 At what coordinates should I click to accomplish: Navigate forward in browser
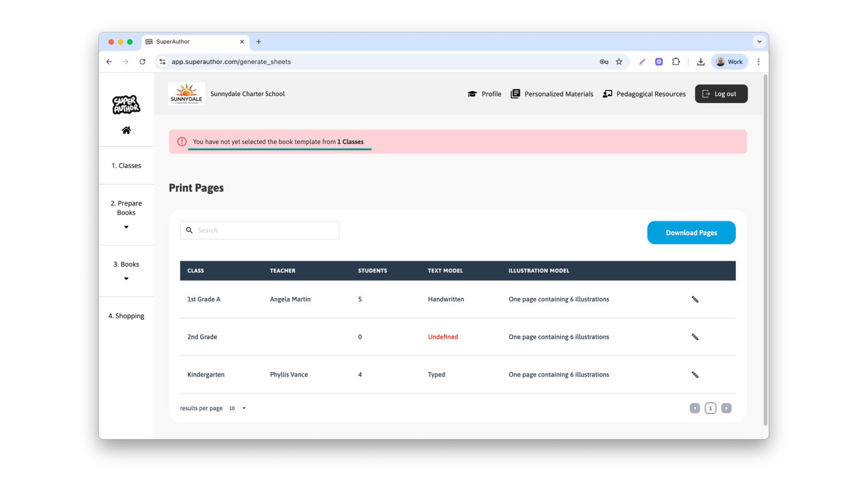point(126,62)
